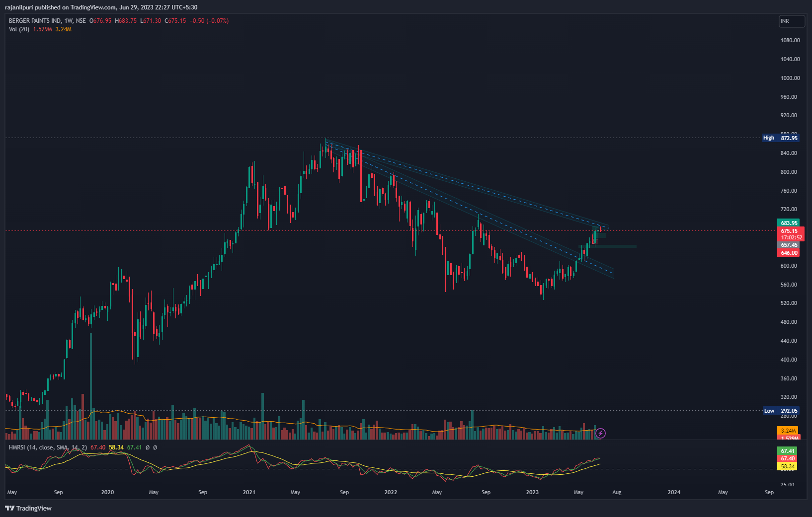This screenshot has width=812, height=517.
Task: Click the 1040.00 price axis label
Action: 790,59
